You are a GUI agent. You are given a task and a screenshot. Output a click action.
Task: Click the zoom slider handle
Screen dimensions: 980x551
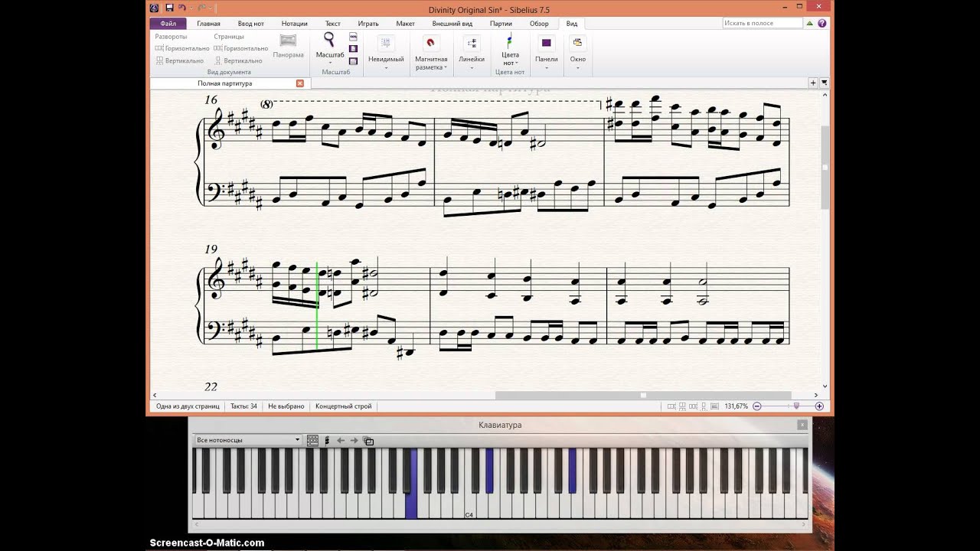[796, 406]
